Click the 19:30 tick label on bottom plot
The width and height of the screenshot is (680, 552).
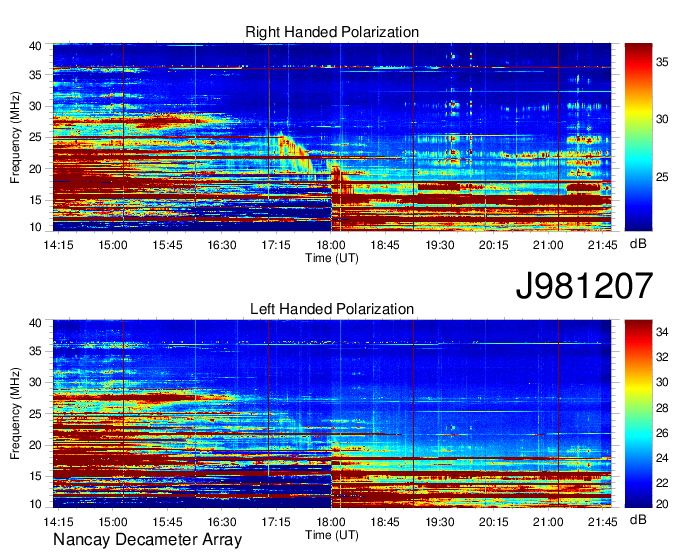pyautogui.click(x=439, y=522)
